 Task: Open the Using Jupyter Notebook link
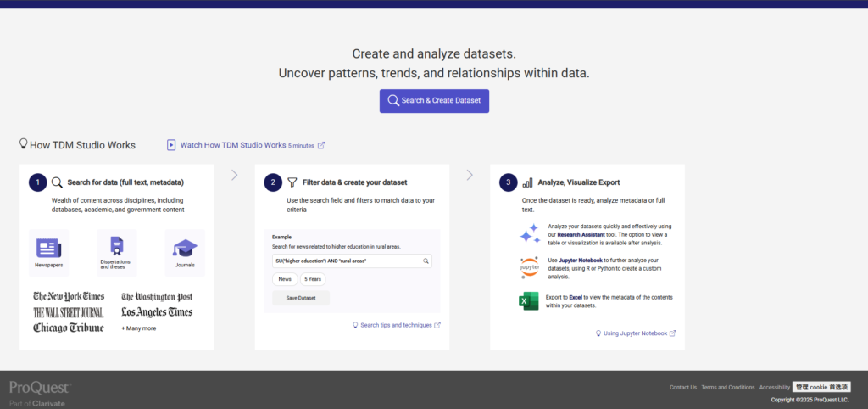click(635, 333)
